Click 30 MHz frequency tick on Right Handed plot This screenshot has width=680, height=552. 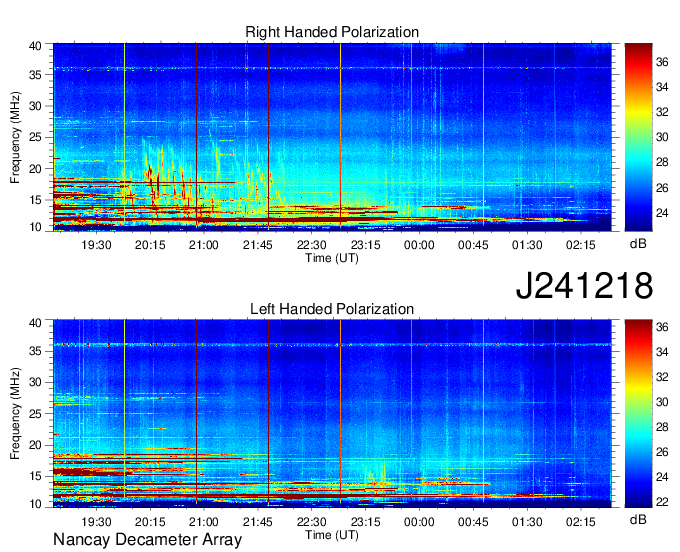pyautogui.click(x=36, y=106)
